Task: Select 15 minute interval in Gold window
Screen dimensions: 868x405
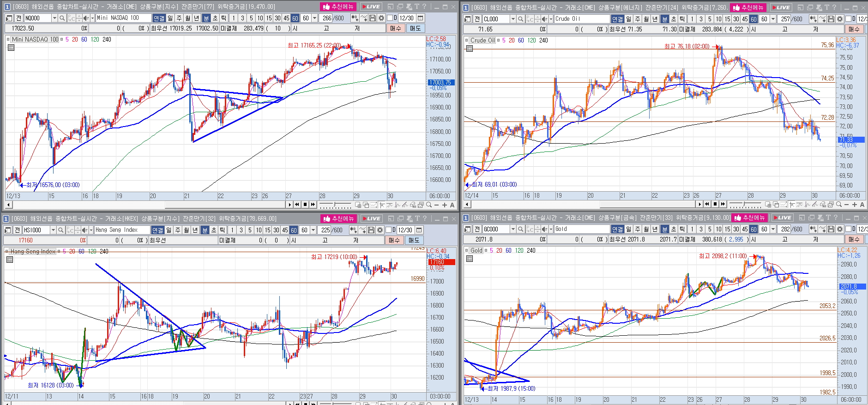Action: (727, 229)
